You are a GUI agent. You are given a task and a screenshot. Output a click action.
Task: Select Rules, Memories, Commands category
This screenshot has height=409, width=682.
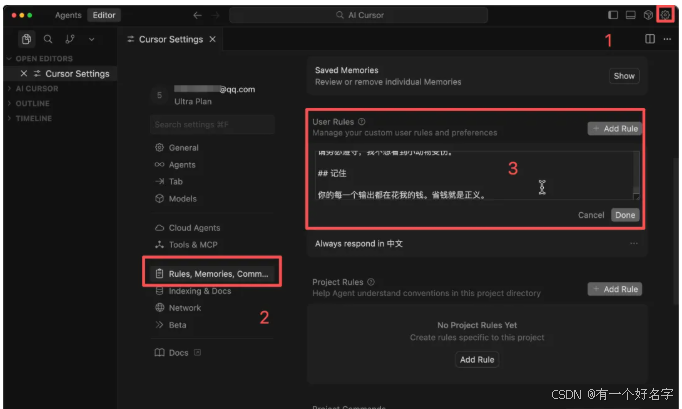[212, 274]
